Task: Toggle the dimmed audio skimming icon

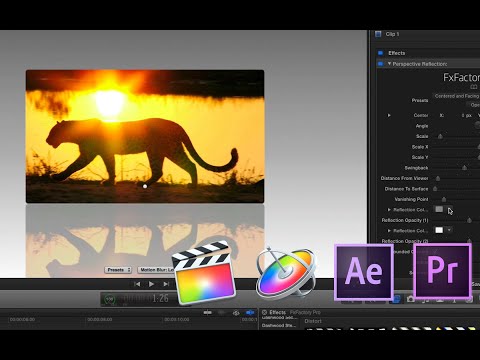Action: point(222,313)
